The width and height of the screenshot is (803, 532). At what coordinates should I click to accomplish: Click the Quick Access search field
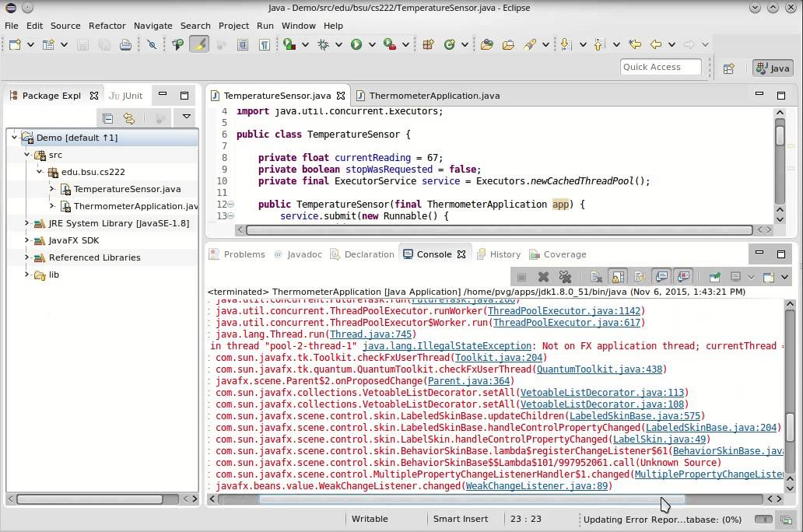point(661,67)
